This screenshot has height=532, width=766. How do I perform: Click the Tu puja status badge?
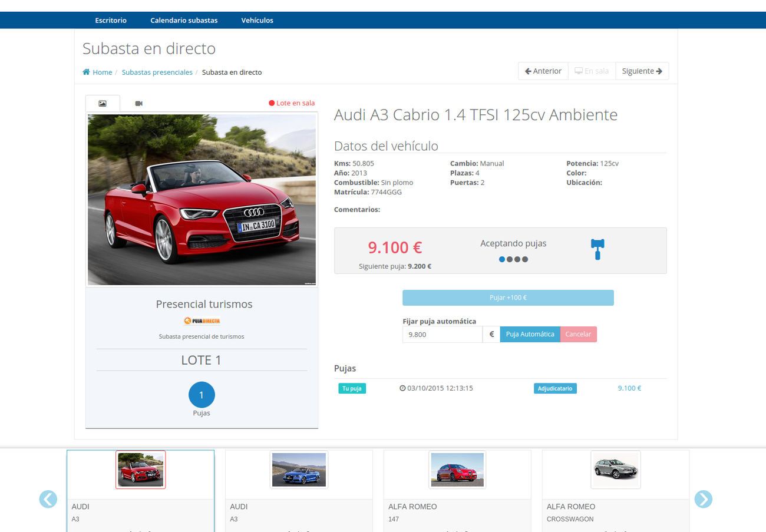pyautogui.click(x=352, y=388)
